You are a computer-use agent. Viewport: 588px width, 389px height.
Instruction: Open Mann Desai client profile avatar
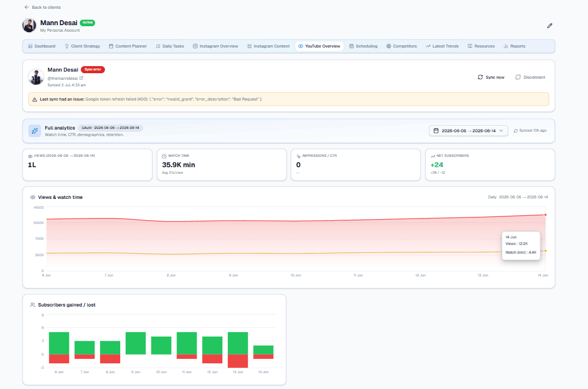(x=30, y=26)
